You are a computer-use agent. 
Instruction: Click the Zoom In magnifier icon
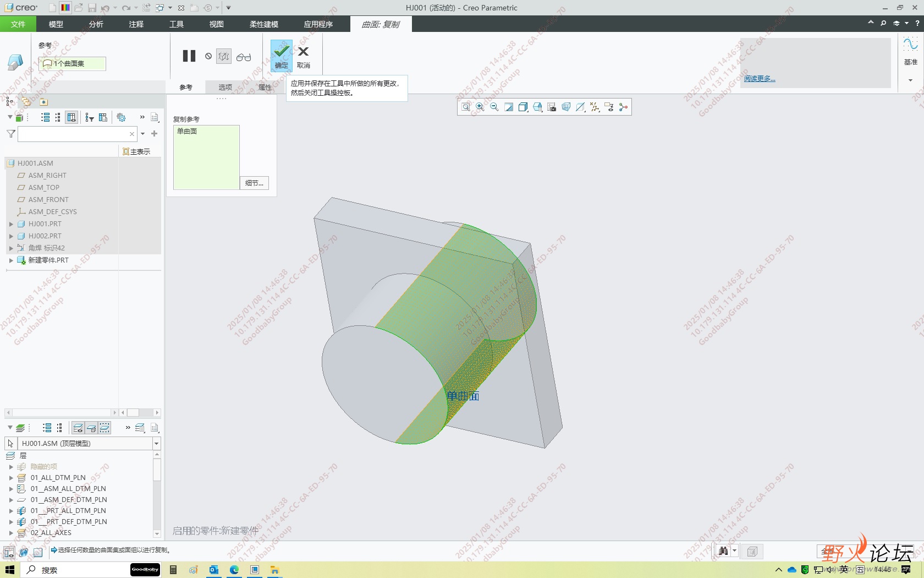pos(480,107)
